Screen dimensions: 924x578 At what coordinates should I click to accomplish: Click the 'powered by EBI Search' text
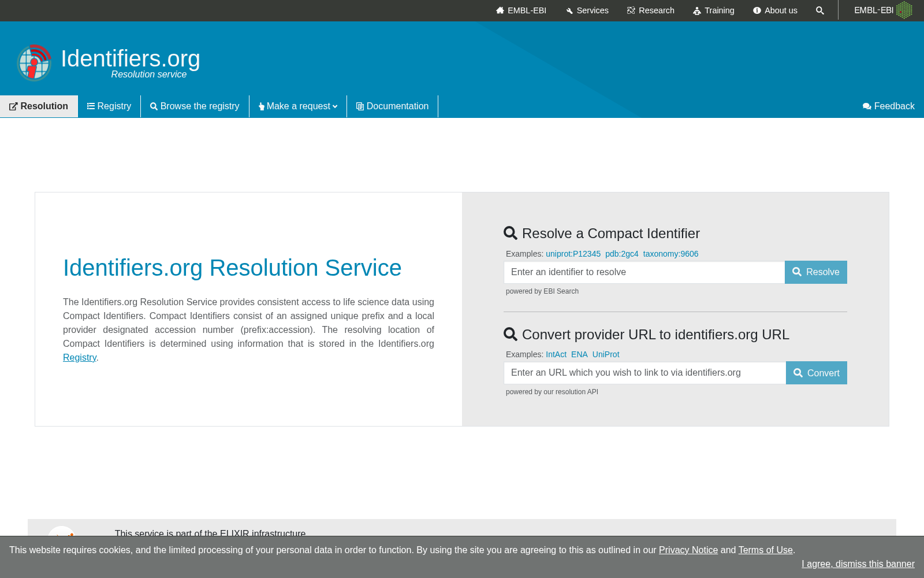pos(542,291)
